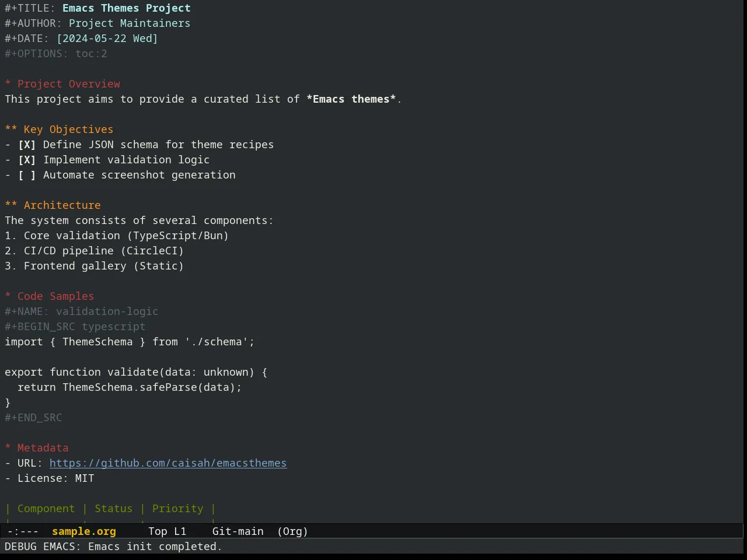
Task: Fold the Key Objectives heading stars
Action: (x=11, y=129)
